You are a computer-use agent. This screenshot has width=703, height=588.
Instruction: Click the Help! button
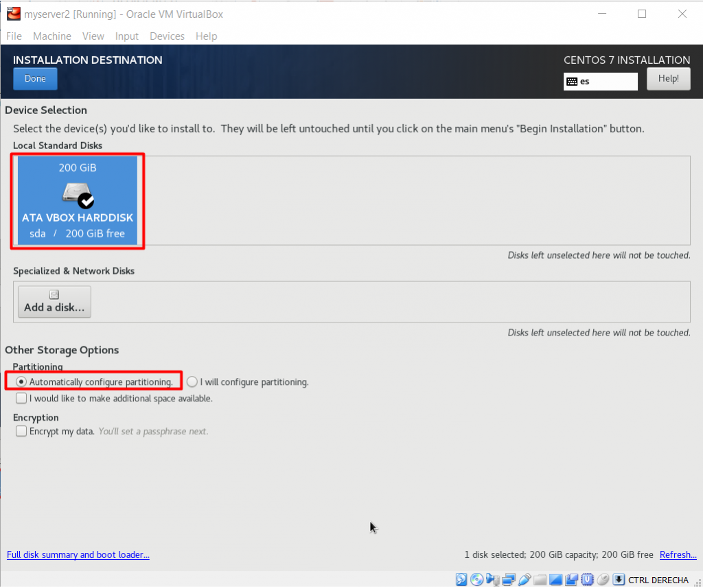[x=668, y=78]
